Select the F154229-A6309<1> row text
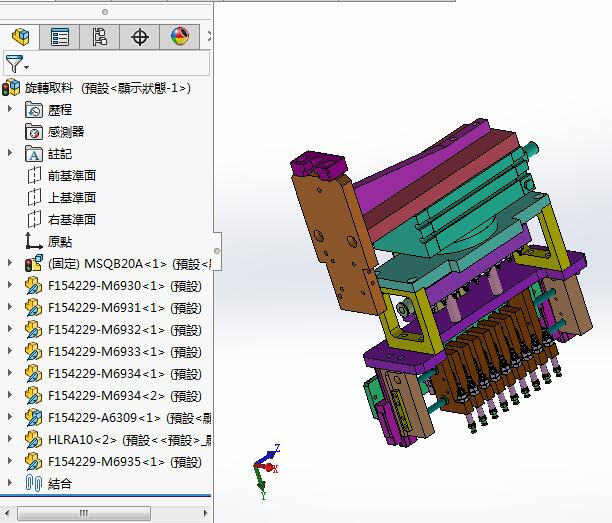This screenshot has height=523, width=612. tap(129, 418)
